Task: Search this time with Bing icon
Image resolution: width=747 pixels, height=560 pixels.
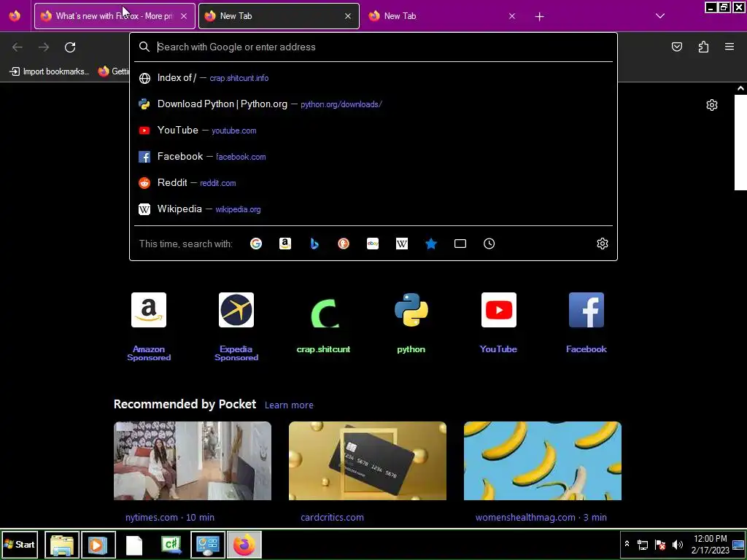Action: click(x=314, y=244)
